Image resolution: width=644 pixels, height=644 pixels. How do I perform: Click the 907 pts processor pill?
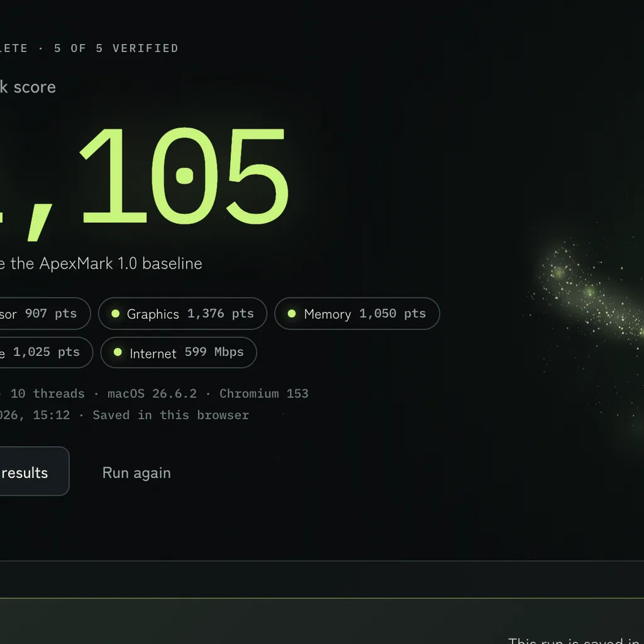coord(45,313)
